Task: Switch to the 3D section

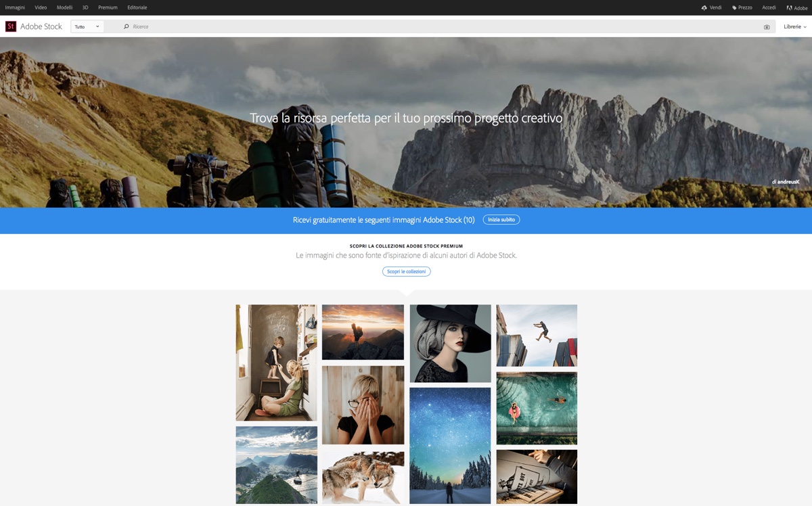Action: point(85,7)
